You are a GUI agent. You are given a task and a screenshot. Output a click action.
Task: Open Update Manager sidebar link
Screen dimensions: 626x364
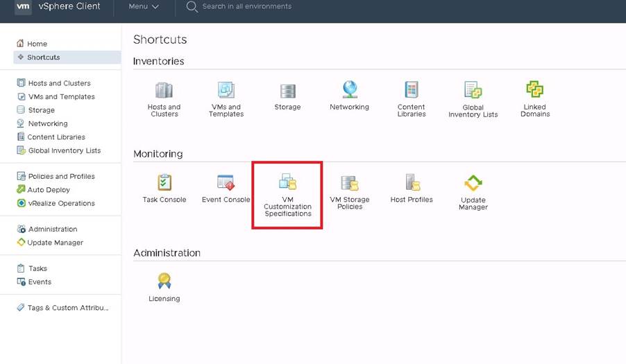55,243
